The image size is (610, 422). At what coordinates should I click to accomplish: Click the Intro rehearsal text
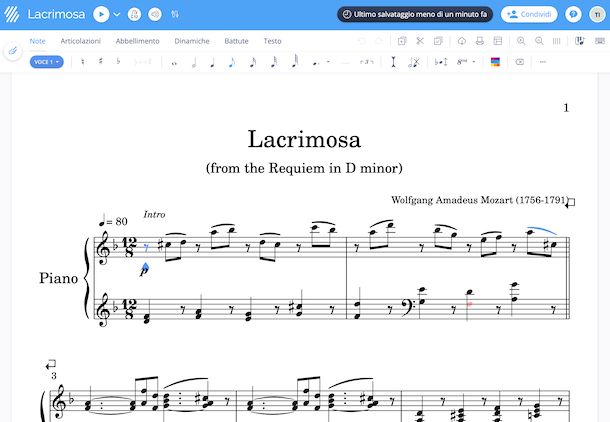point(154,214)
